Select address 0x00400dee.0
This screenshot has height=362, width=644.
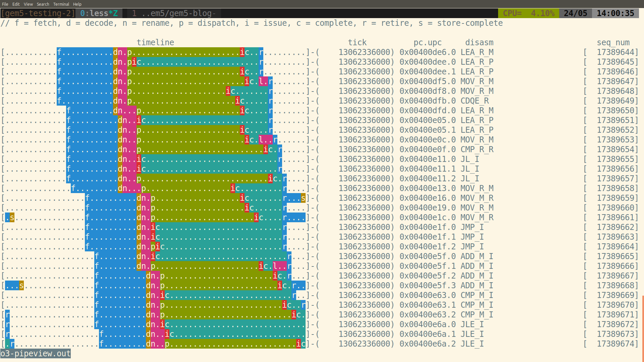[x=428, y=62]
